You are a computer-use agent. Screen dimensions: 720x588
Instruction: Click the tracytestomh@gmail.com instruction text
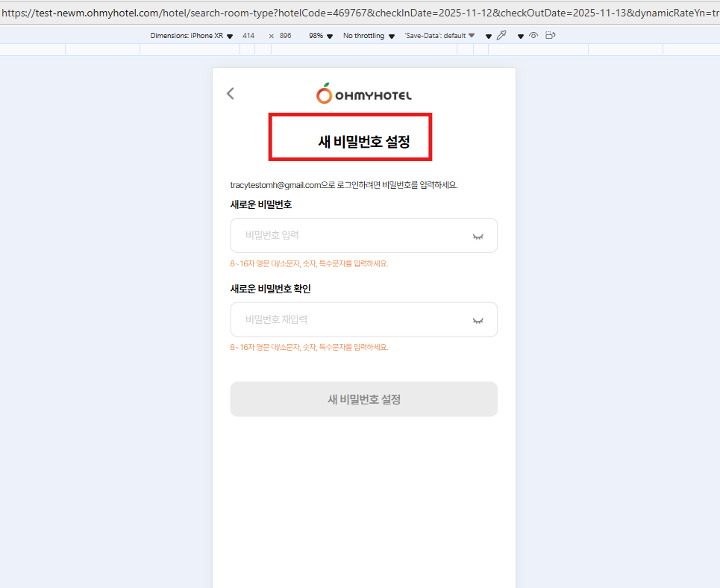click(x=344, y=184)
